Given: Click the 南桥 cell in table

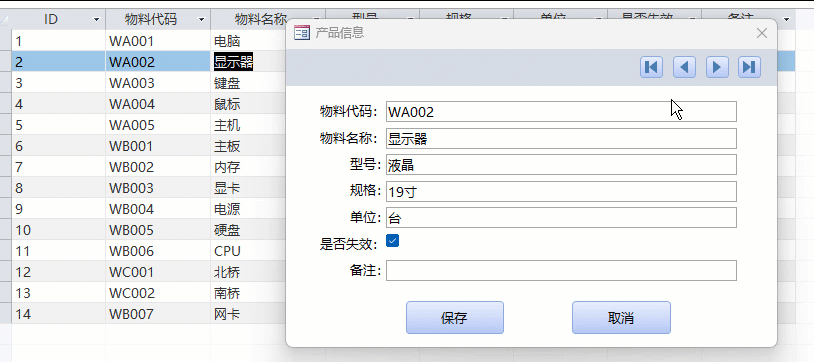Looking at the screenshot, I should (x=248, y=293).
